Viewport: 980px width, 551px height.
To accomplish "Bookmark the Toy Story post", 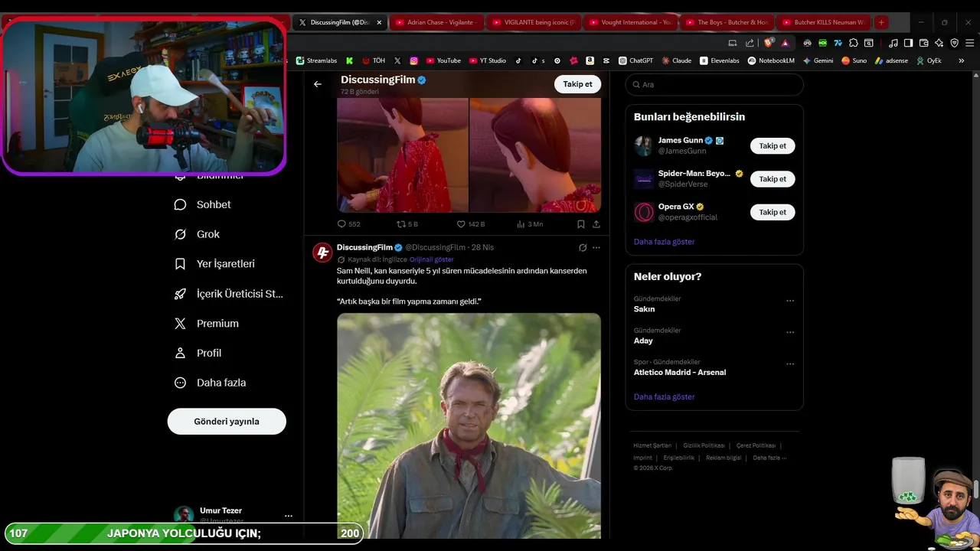I will [x=581, y=224].
